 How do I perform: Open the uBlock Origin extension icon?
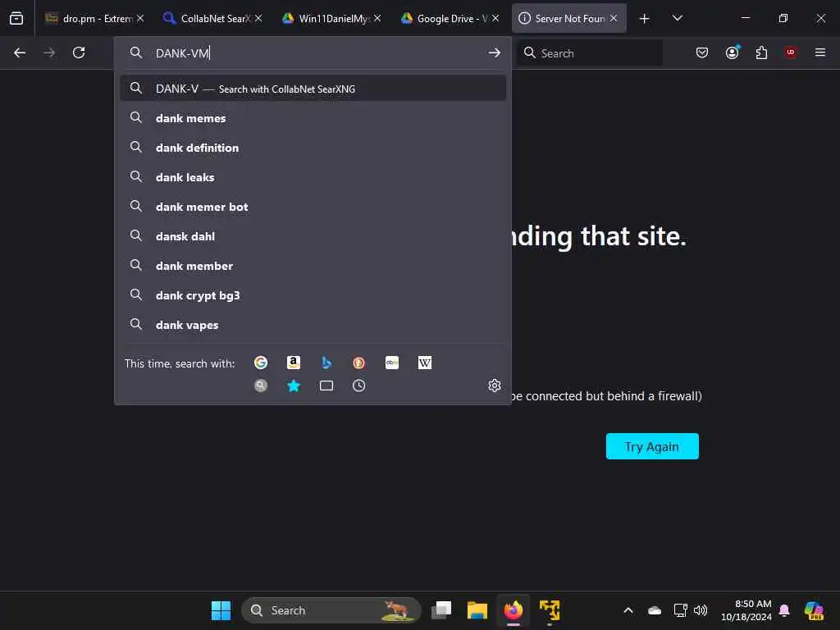pyautogui.click(x=791, y=52)
